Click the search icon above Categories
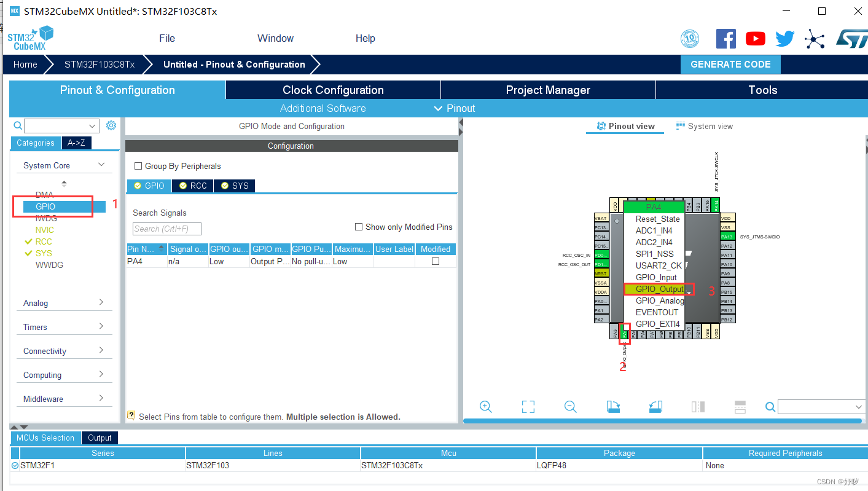Screen dimensions: 868x491 (18, 125)
